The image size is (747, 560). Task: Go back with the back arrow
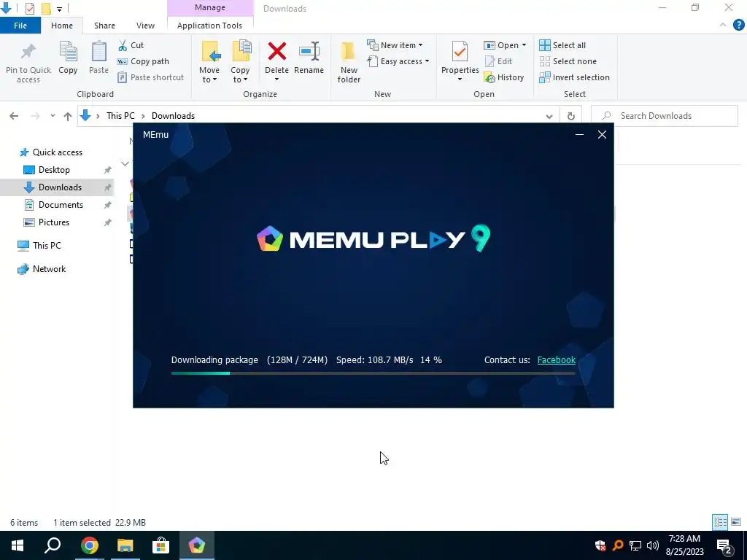14,116
